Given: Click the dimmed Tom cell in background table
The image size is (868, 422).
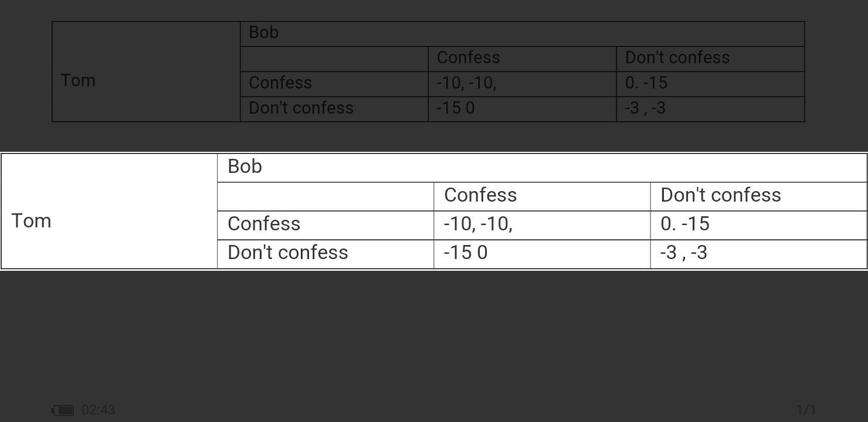Looking at the screenshot, I should 146,72.
